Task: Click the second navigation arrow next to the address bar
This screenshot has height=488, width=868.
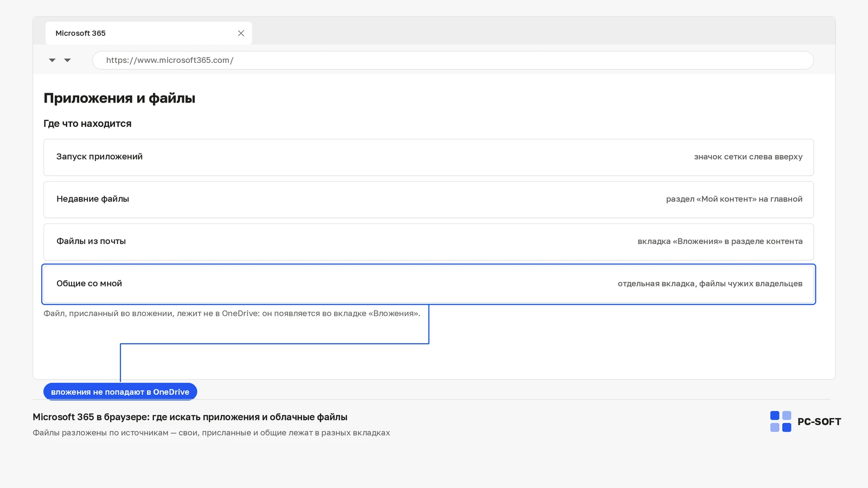Action: pyautogui.click(x=67, y=60)
